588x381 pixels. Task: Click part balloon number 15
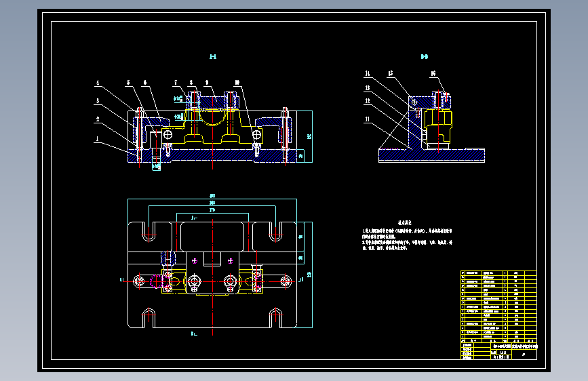click(391, 73)
